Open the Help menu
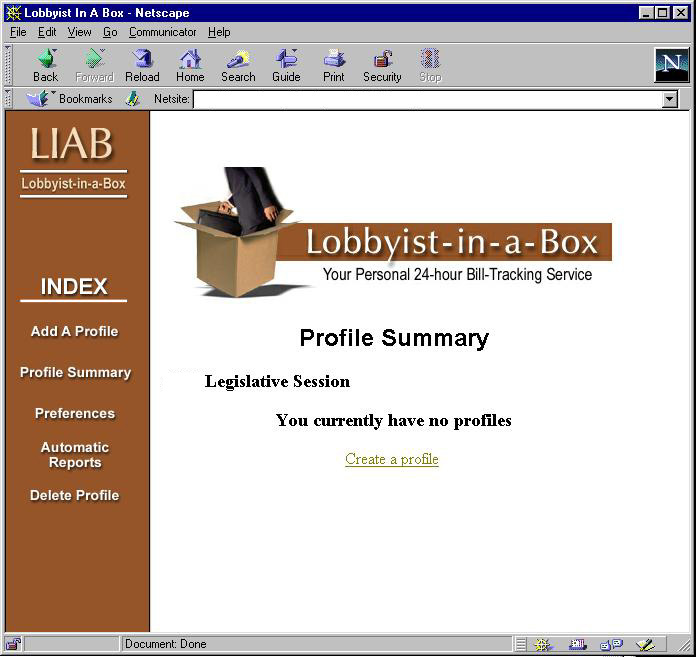This screenshot has height=657, width=696. pyautogui.click(x=219, y=32)
